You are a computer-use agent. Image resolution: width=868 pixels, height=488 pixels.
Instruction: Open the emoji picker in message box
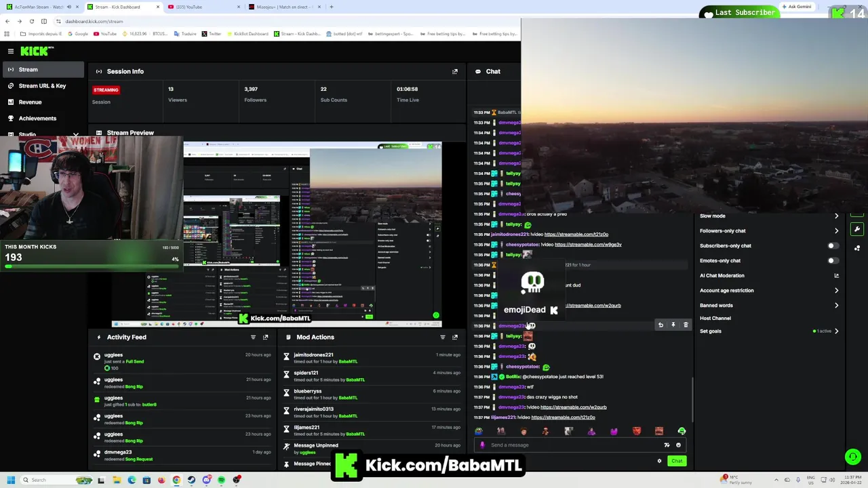click(x=678, y=445)
